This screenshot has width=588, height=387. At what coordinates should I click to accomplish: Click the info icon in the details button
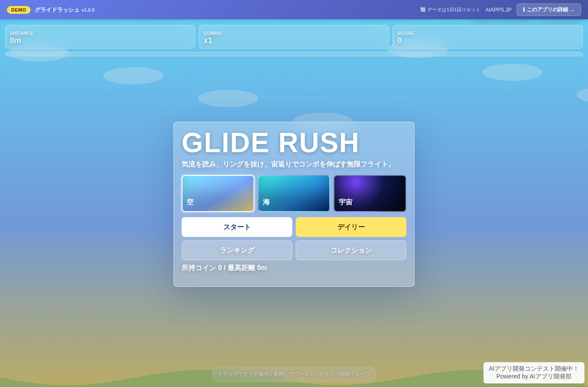coord(524,9)
